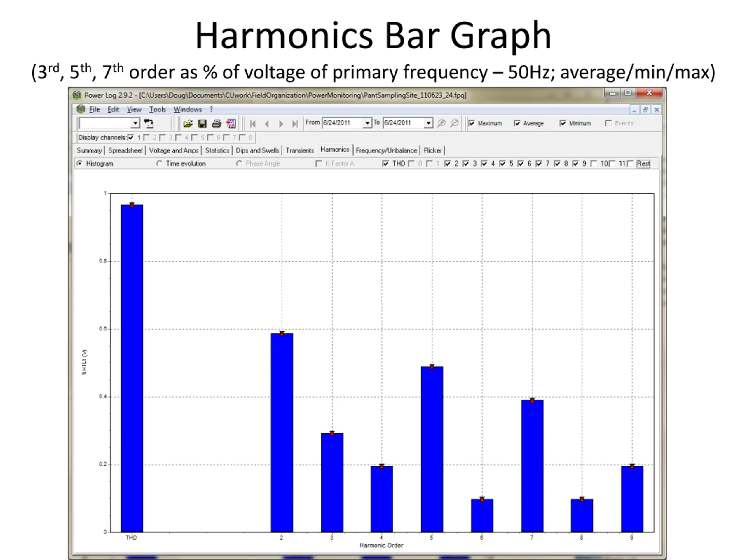747x560 pixels.
Task: Click the document icon left of File menu
Action: [x=81, y=109]
